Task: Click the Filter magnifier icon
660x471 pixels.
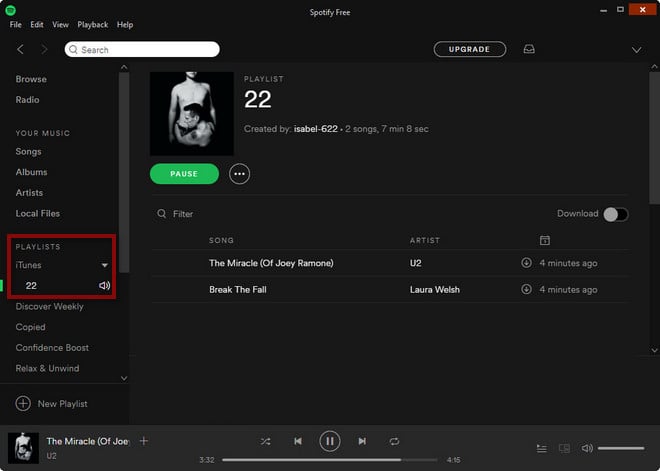Action: click(162, 214)
